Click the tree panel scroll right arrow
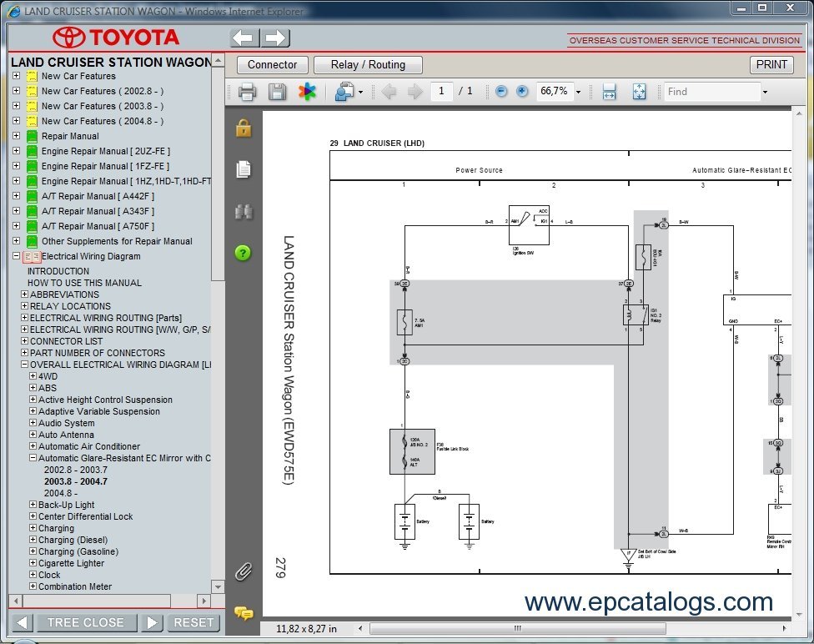 pyautogui.click(x=204, y=601)
